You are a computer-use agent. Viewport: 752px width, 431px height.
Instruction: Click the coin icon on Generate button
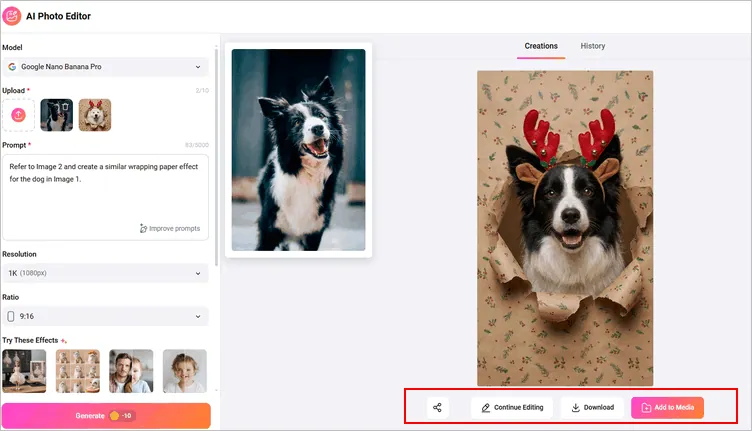(x=115, y=415)
